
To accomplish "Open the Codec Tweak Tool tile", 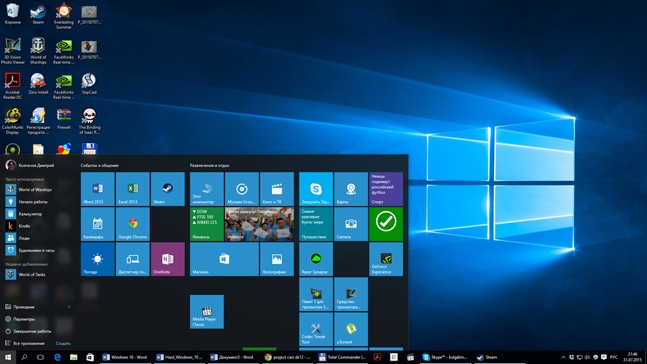I will [316, 329].
